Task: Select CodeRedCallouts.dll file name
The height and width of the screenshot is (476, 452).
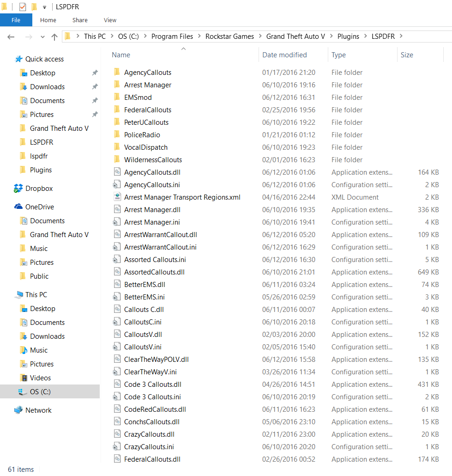Action: [x=155, y=409]
